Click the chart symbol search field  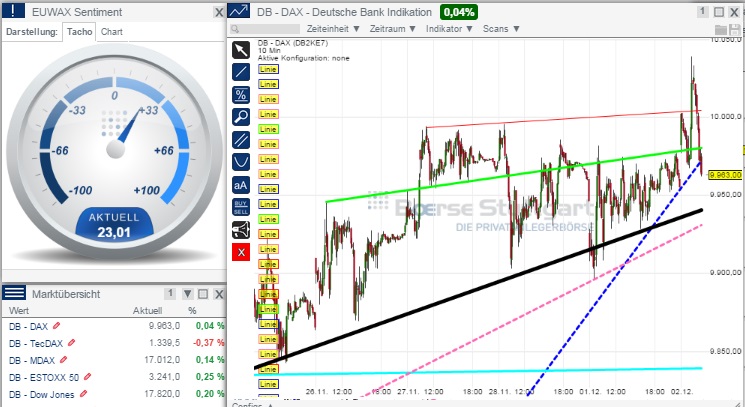point(265,29)
